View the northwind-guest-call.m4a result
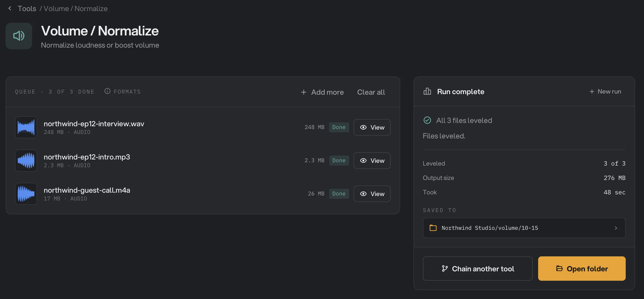This screenshot has height=299, width=644. pos(372,194)
